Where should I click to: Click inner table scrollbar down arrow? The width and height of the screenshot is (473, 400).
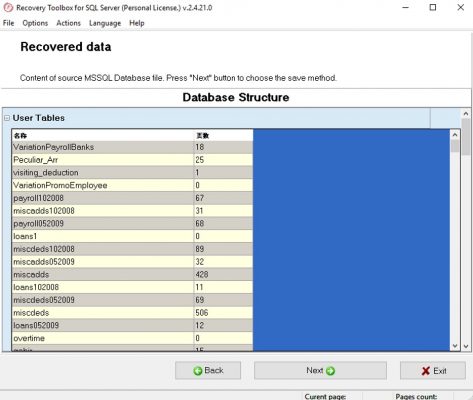tap(455, 346)
